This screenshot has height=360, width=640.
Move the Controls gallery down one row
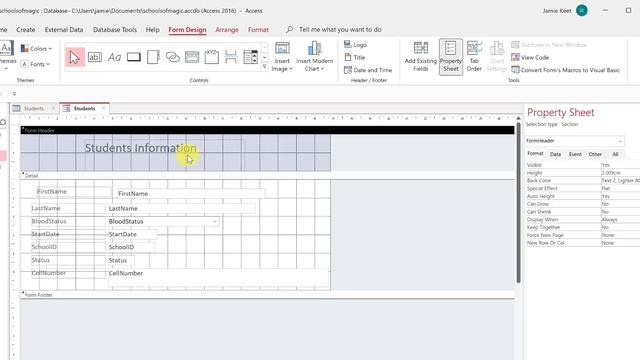[x=264, y=58]
